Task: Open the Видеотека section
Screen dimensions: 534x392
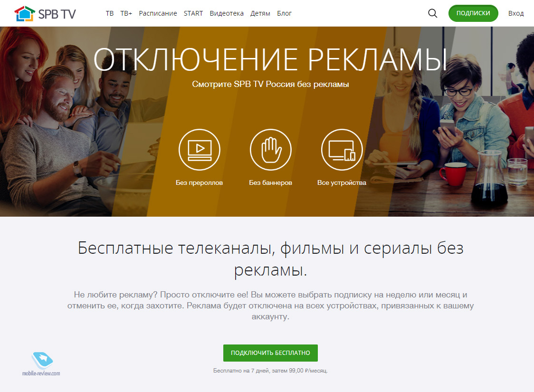Action: (x=227, y=13)
